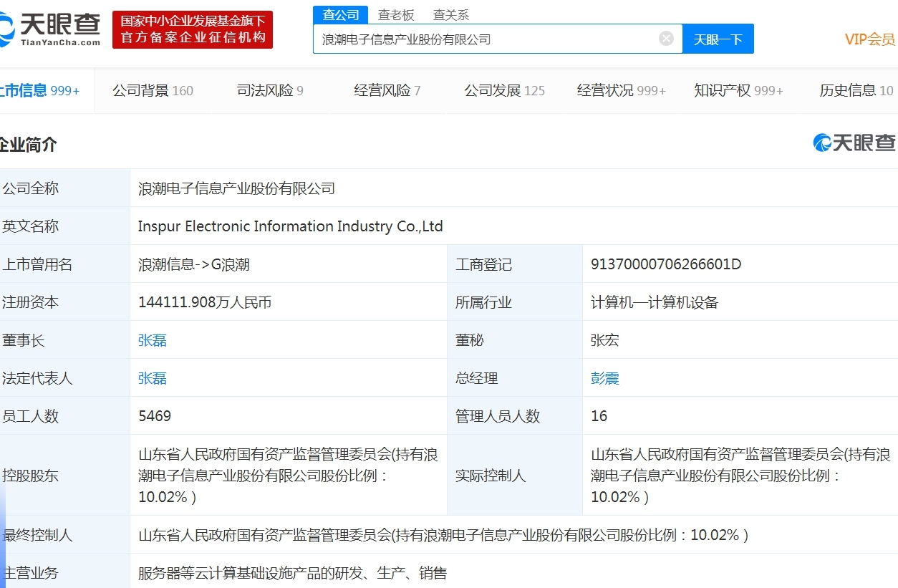The width and height of the screenshot is (898, 588).
Task: Click the English name Inspur Electronic Information Industry Co.,Ltd
Action: click(x=291, y=226)
